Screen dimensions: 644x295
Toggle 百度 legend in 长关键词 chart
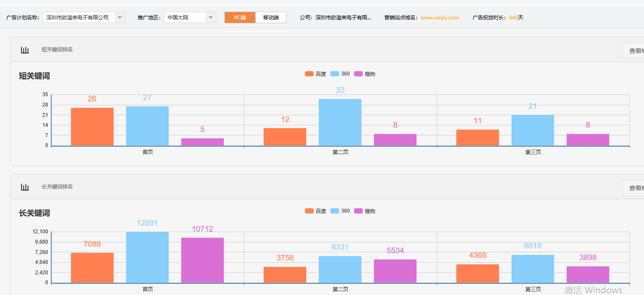point(315,211)
